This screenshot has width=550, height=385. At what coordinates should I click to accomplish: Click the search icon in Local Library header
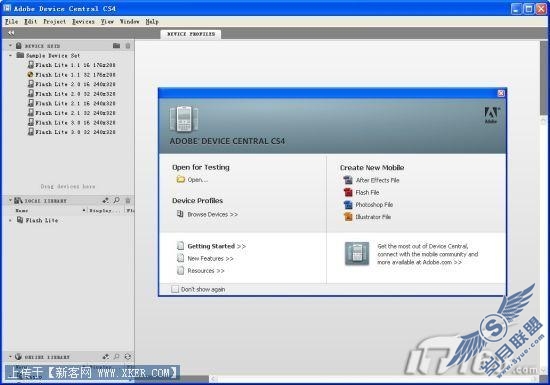116,200
